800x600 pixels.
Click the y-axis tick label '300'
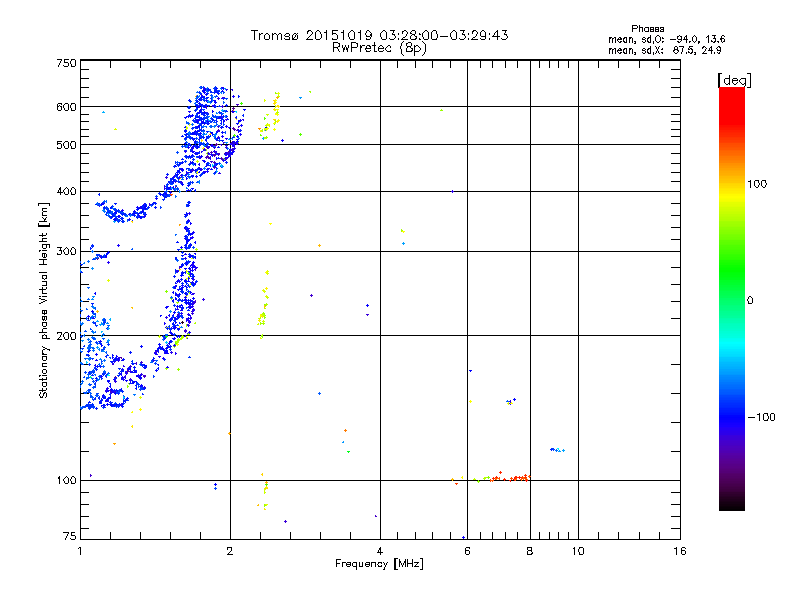tap(66, 251)
